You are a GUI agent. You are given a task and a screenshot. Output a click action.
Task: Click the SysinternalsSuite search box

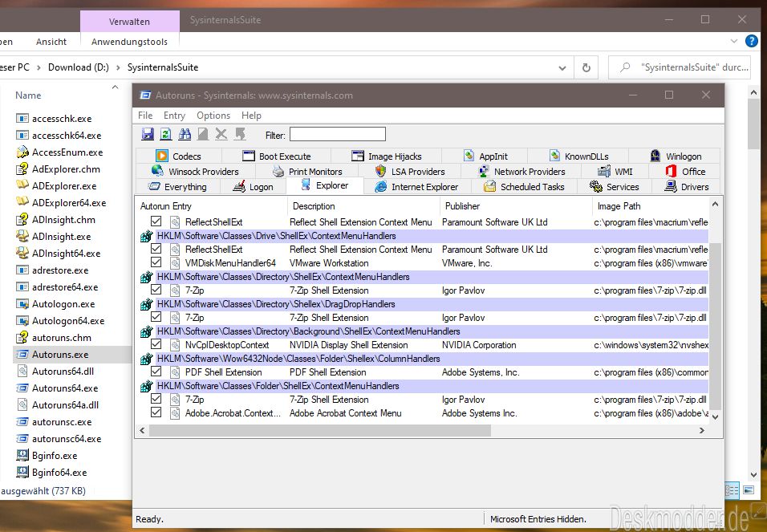tap(681, 67)
